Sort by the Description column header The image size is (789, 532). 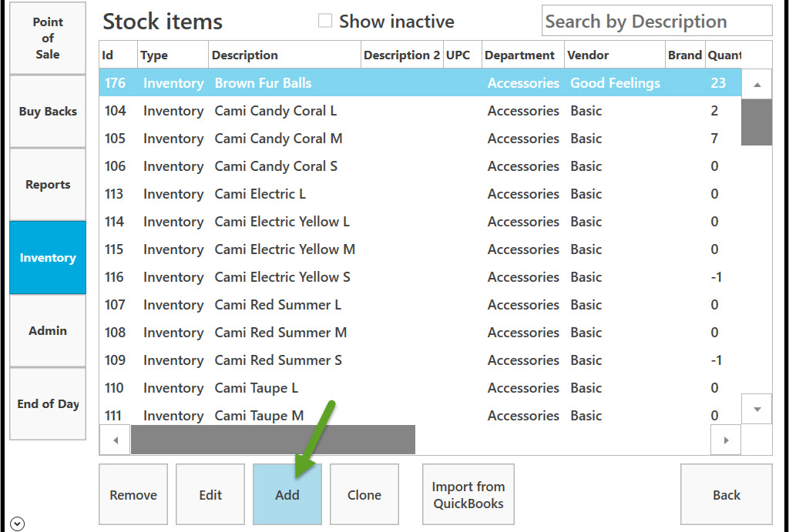(x=285, y=55)
